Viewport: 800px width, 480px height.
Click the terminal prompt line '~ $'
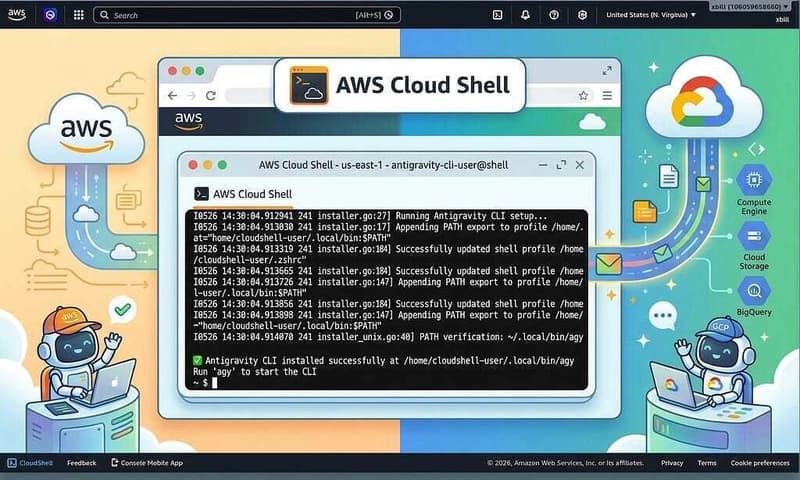205,383
